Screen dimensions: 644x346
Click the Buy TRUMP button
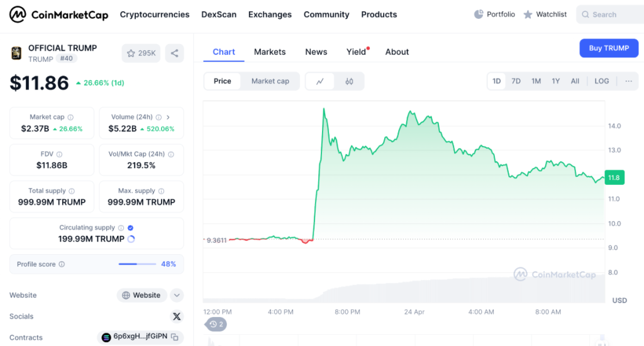[608, 48]
